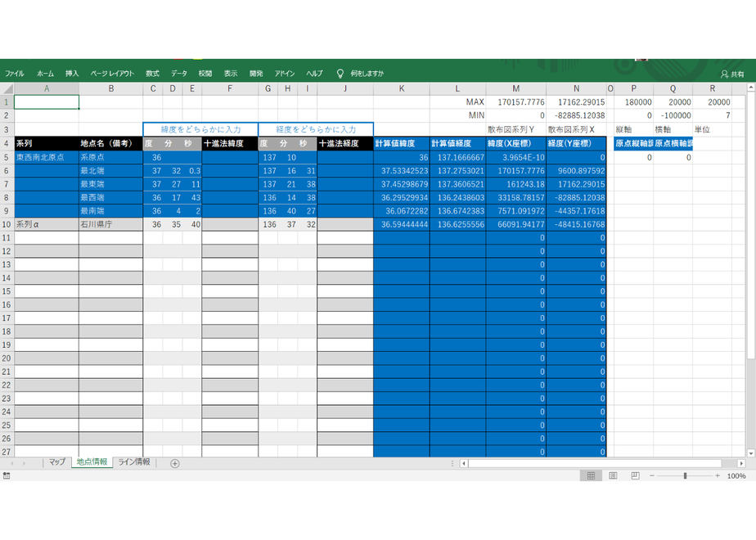
Task: Select row 4 header
Action: tap(7, 143)
